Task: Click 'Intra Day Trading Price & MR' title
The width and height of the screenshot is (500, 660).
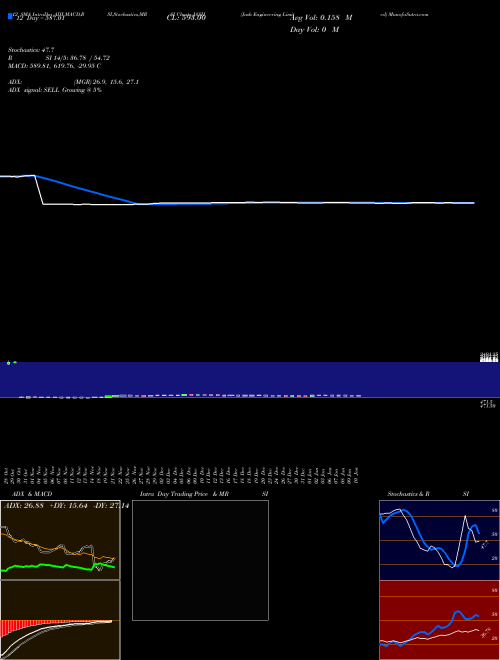Action: coord(184,494)
